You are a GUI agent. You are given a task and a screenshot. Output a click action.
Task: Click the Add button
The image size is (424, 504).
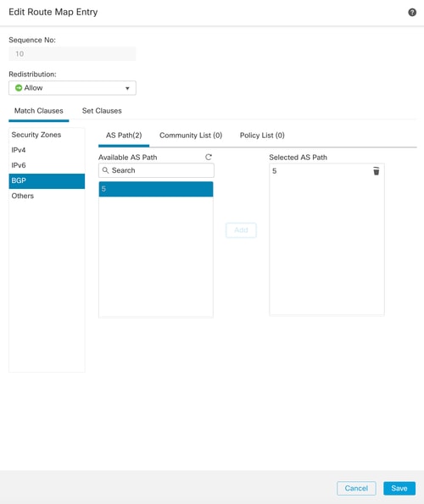click(x=241, y=230)
